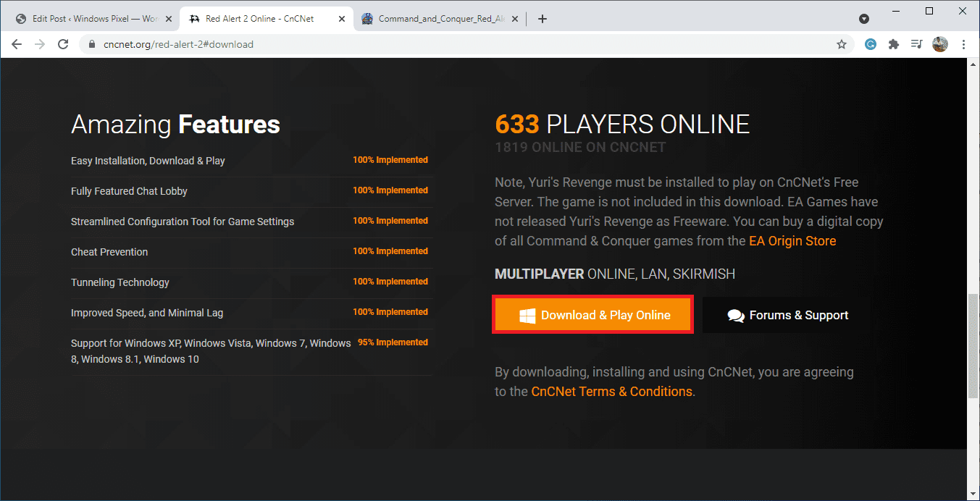
Task: Open the Grammarly extension icon
Action: pyautogui.click(x=871, y=44)
